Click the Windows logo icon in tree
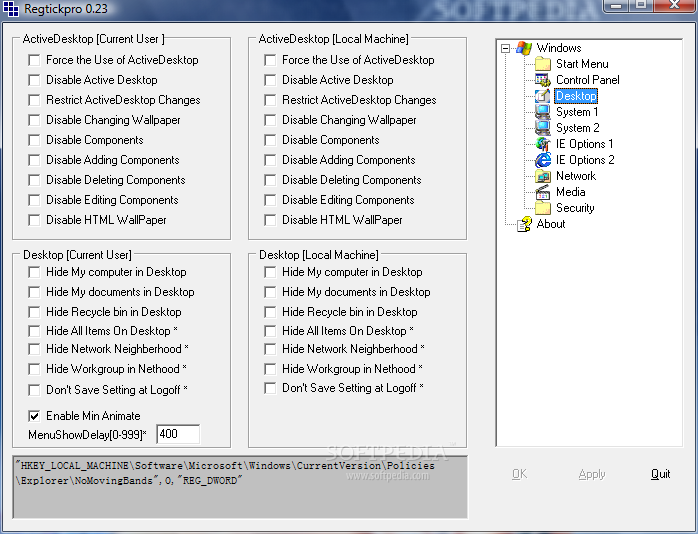698x534 pixels. [524, 48]
